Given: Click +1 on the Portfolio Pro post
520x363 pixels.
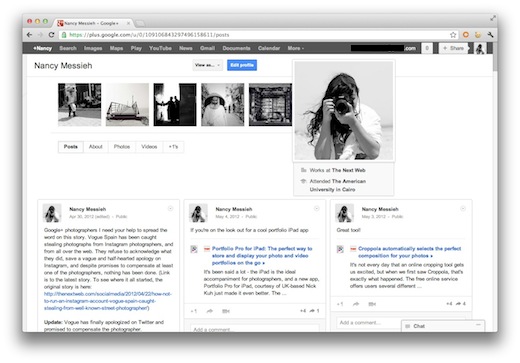Looking at the screenshot, I should pos(194,311).
